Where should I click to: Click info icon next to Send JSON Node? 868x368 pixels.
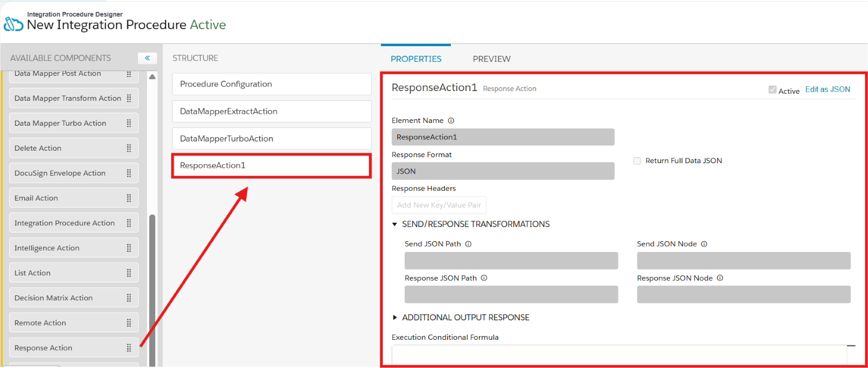click(704, 244)
